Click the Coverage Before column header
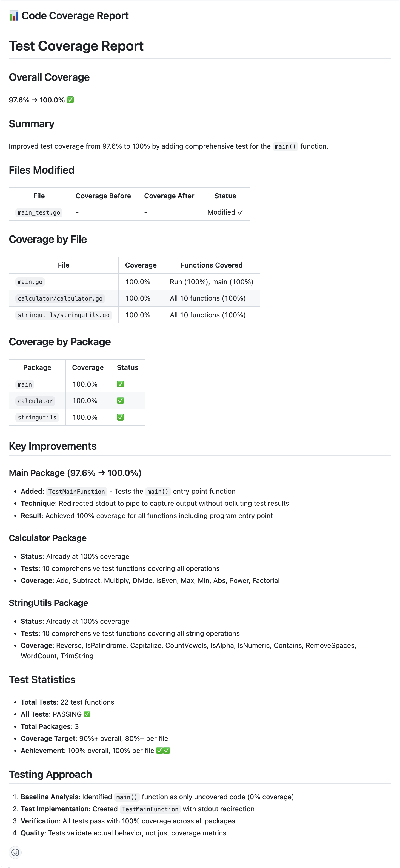 click(x=103, y=196)
